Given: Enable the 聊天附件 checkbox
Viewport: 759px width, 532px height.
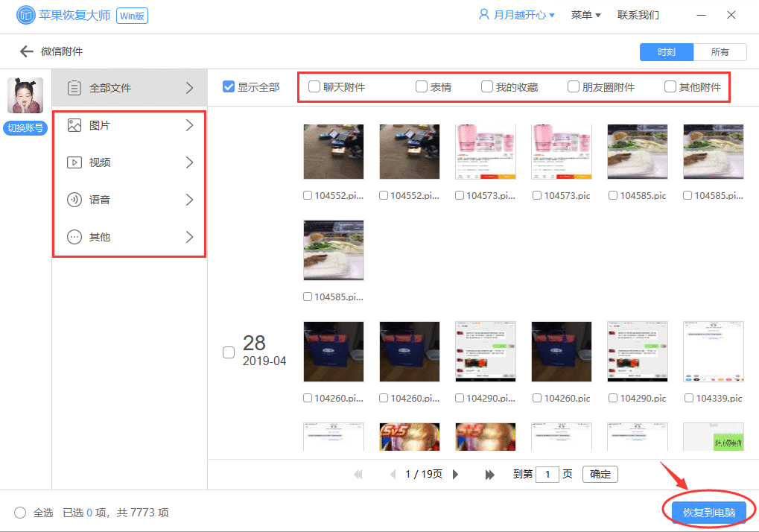Looking at the screenshot, I should point(314,86).
